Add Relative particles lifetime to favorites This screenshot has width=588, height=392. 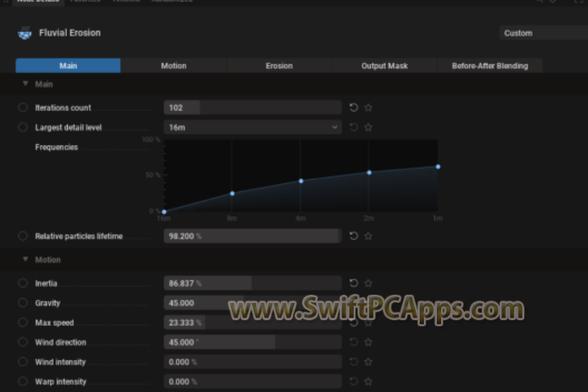pos(368,236)
